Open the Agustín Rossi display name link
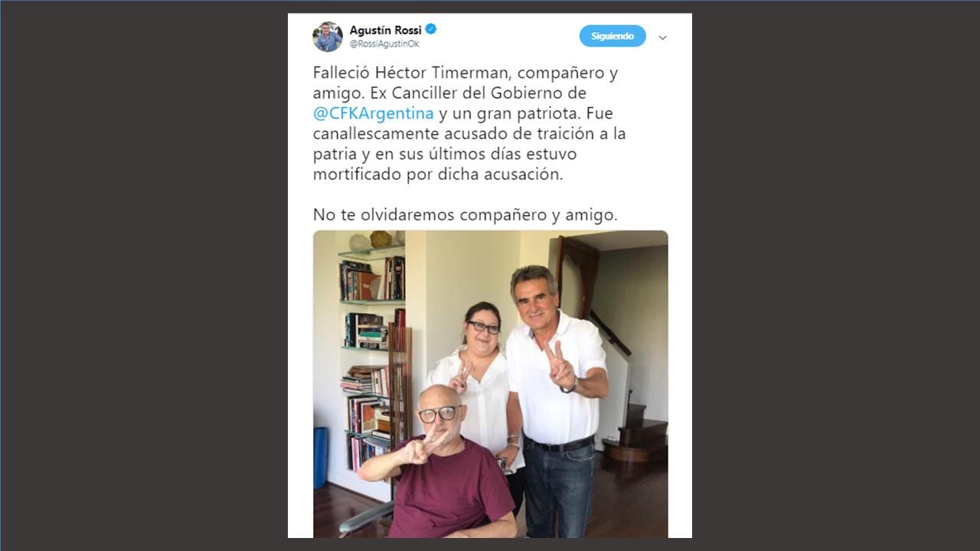 pyautogui.click(x=385, y=30)
